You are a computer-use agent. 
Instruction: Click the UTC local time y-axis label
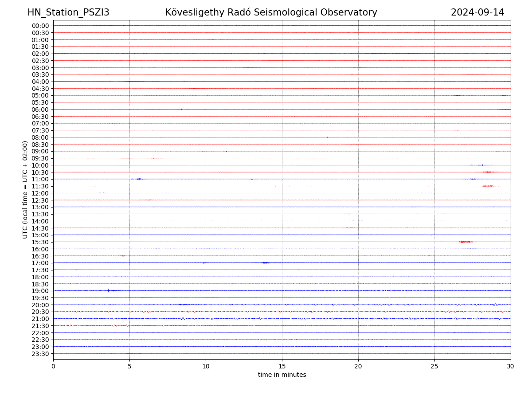(25, 189)
